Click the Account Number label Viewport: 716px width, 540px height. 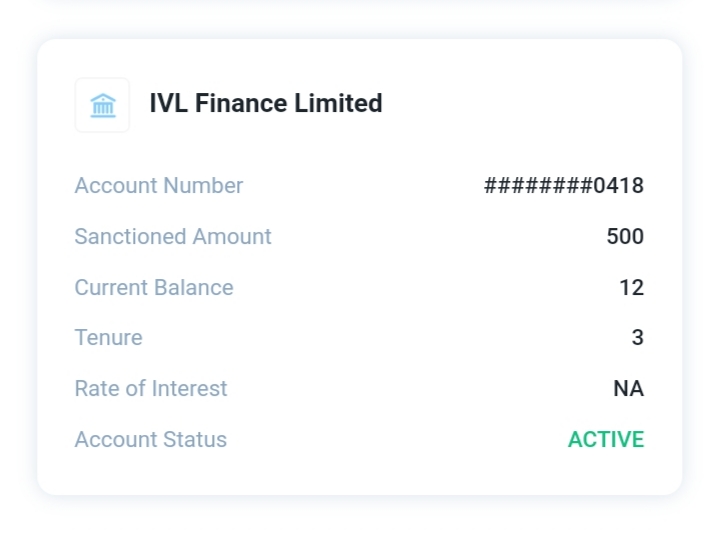tap(158, 186)
